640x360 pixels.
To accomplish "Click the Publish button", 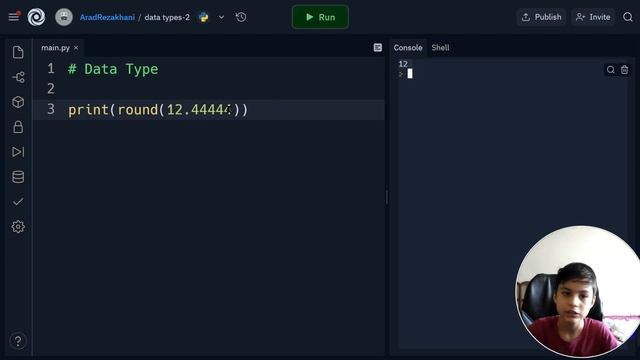I will [541, 17].
